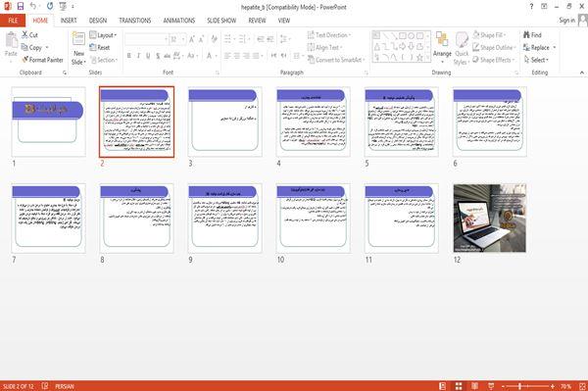This screenshot has width=588, height=391.
Task: Open the Shape Fill dropdown
Action: [489, 35]
